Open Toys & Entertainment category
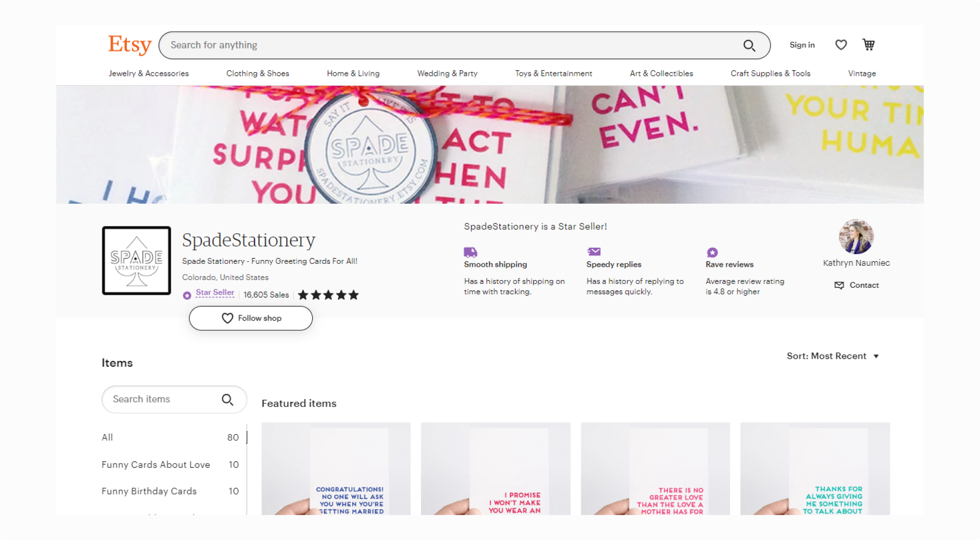Viewport: 980px width, 540px height. (x=554, y=73)
